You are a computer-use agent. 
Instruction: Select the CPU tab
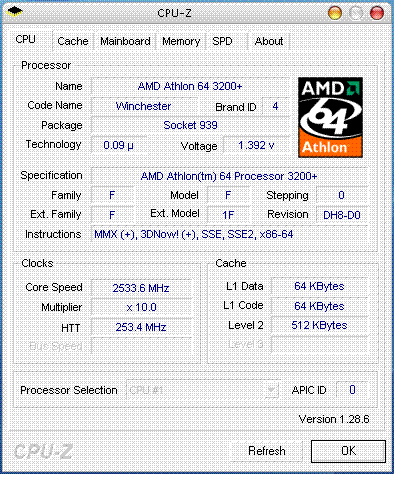click(x=26, y=40)
